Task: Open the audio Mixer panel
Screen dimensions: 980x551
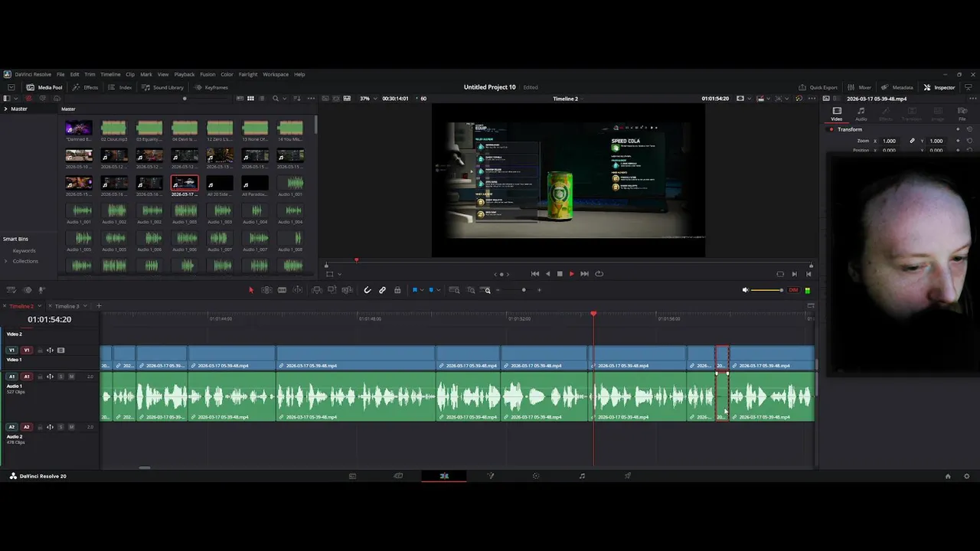Action: (x=860, y=87)
